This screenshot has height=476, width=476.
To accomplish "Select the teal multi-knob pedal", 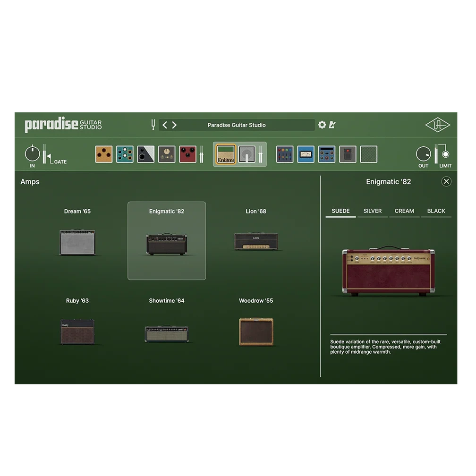I will [125, 154].
